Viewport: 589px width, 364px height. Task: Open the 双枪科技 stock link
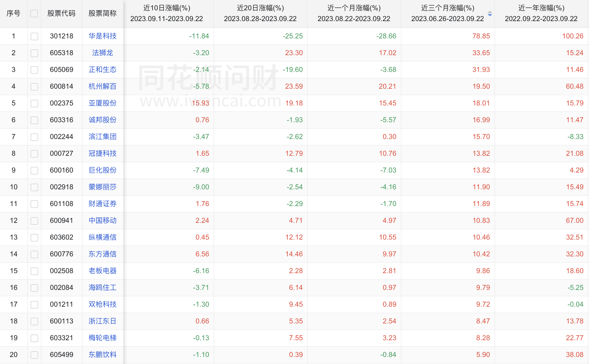coord(103,304)
